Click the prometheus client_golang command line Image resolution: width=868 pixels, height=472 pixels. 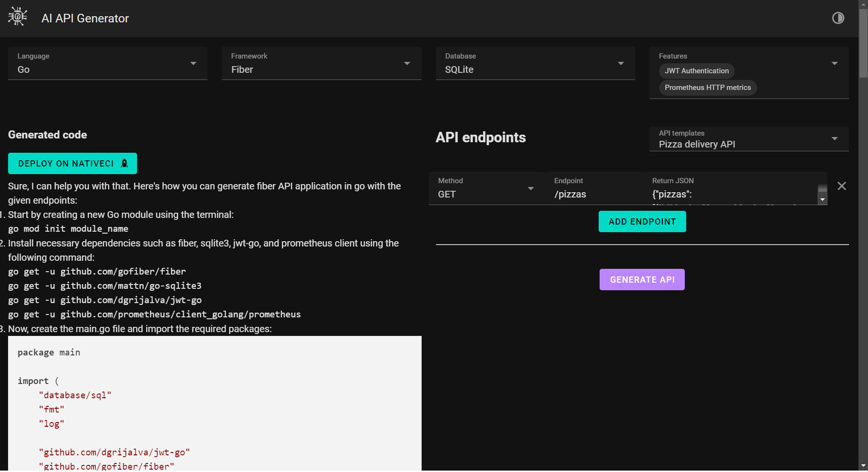click(x=154, y=315)
